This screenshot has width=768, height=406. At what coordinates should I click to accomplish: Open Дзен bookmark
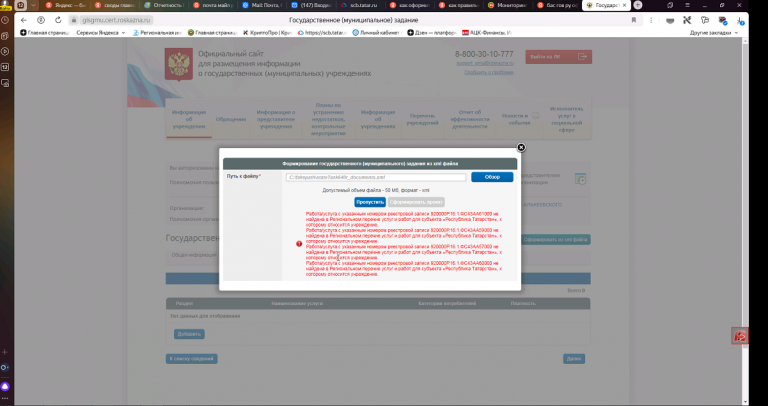pyautogui.click(x=433, y=32)
